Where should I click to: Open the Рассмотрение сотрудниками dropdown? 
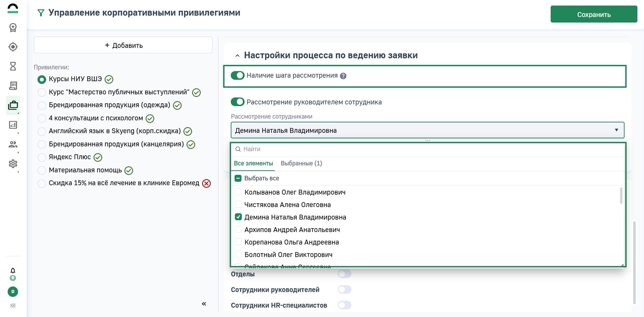427,130
